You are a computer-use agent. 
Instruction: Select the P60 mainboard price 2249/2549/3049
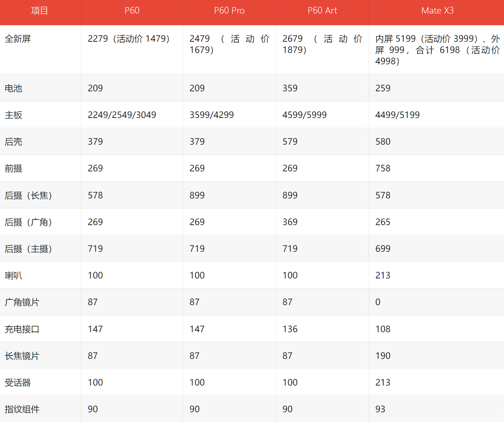pos(122,115)
